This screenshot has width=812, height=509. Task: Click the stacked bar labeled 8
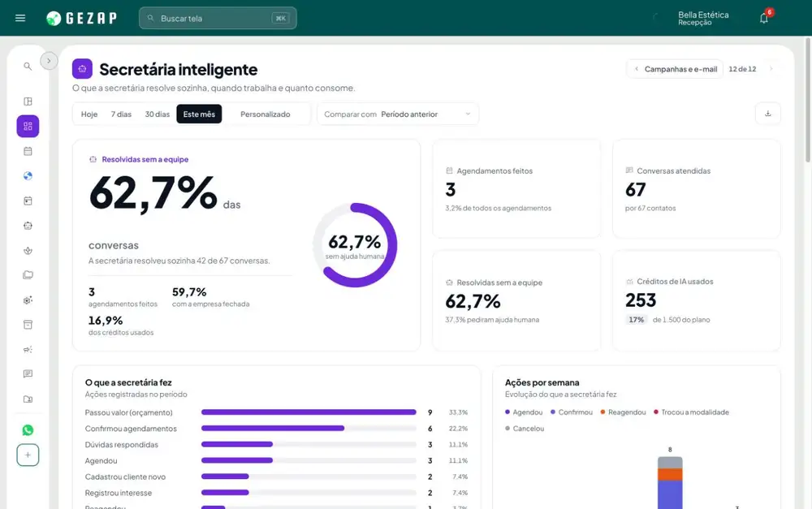pyautogui.click(x=670, y=482)
